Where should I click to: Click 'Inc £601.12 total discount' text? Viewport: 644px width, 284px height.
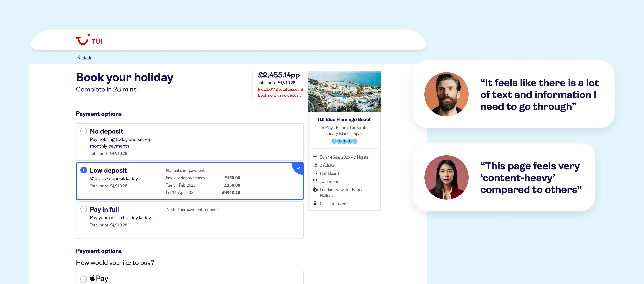tap(280, 89)
